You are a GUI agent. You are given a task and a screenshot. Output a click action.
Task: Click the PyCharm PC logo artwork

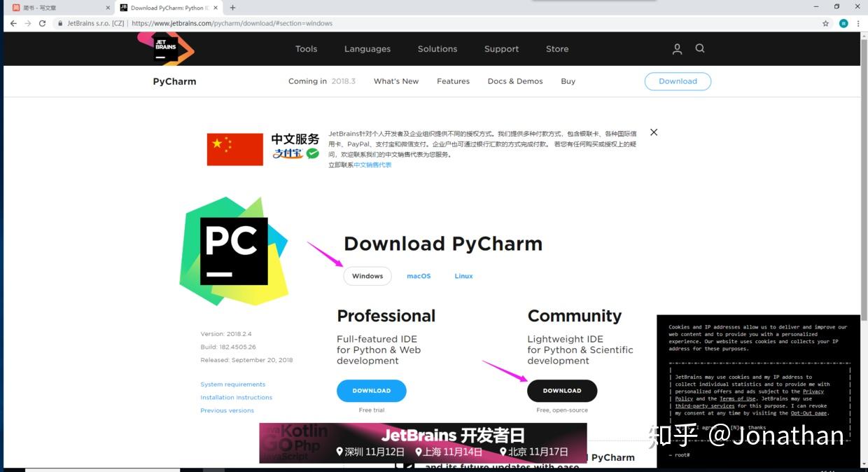(x=235, y=250)
